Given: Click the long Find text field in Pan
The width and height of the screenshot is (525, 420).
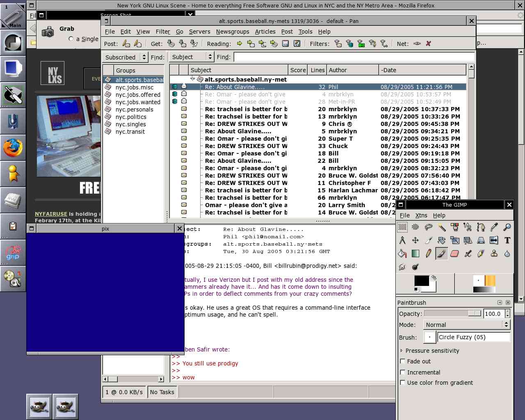Looking at the screenshot, I should pyautogui.click(x=354, y=57).
